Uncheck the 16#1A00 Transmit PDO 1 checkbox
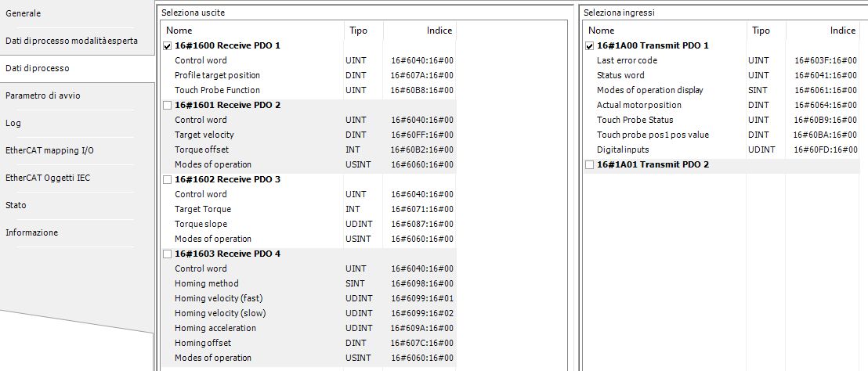868x371 pixels. pyautogui.click(x=590, y=46)
